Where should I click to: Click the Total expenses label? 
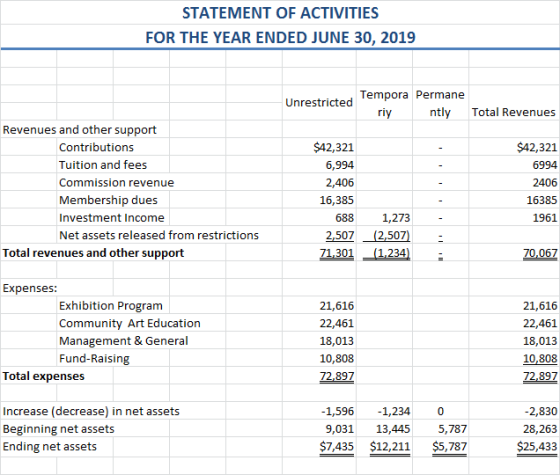[44, 376]
